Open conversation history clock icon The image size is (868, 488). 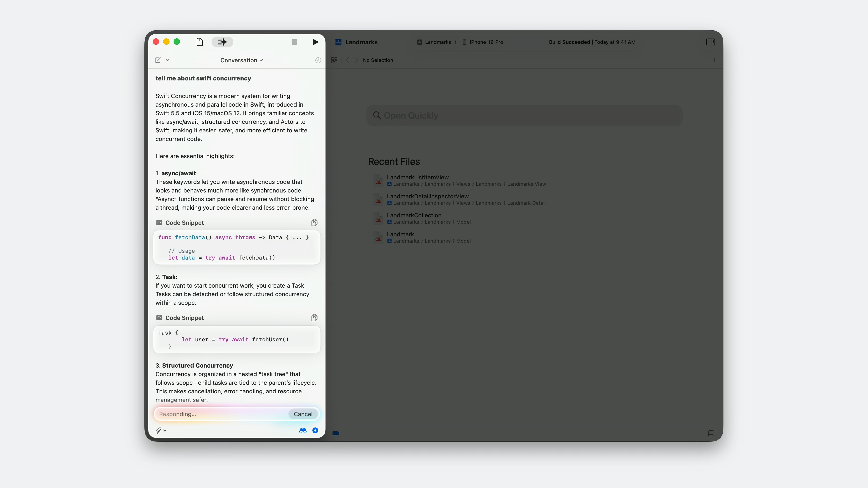pyautogui.click(x=318, y=60)
